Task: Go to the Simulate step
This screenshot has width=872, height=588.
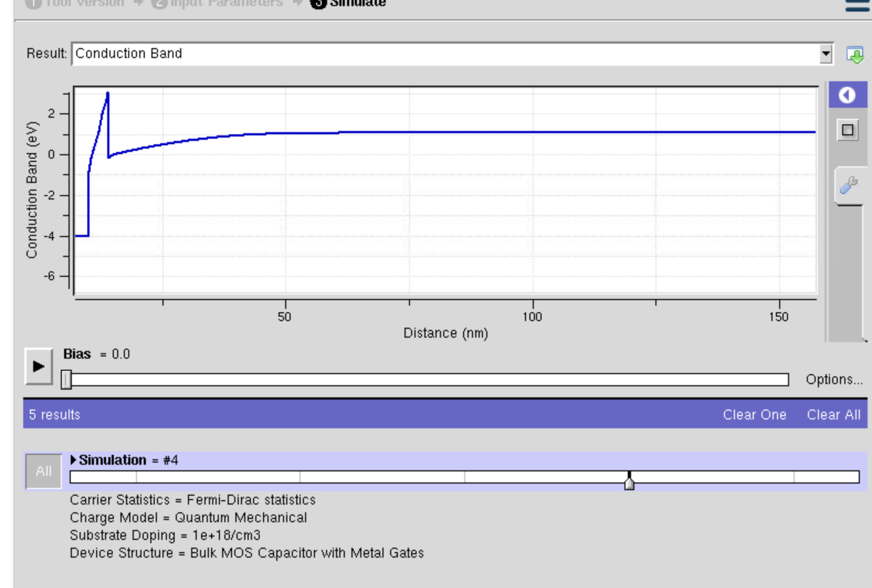Action: 348,3
